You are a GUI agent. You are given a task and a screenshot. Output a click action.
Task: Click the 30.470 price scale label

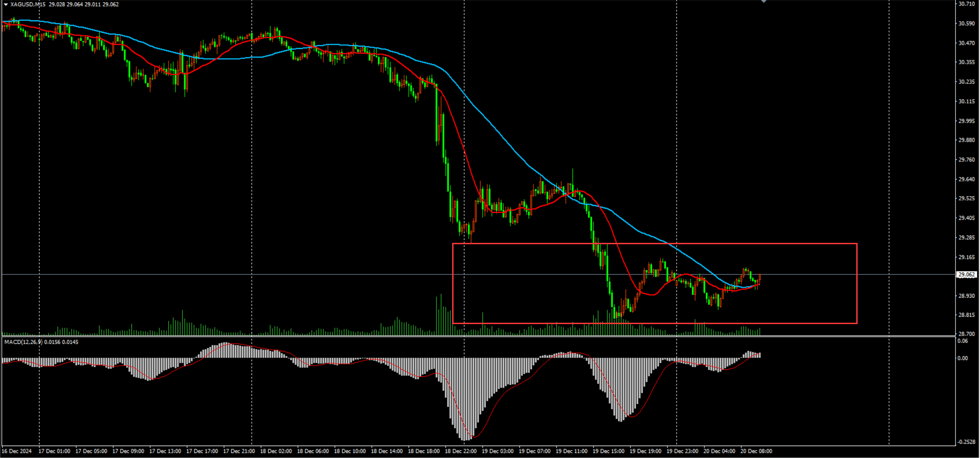[967, 43]
